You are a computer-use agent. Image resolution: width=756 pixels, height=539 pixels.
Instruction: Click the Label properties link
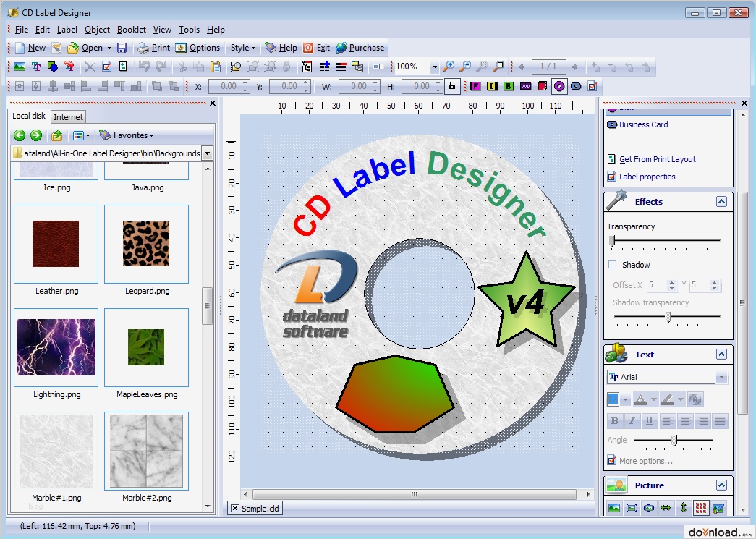pyautogui.click(x=647, y=177)
